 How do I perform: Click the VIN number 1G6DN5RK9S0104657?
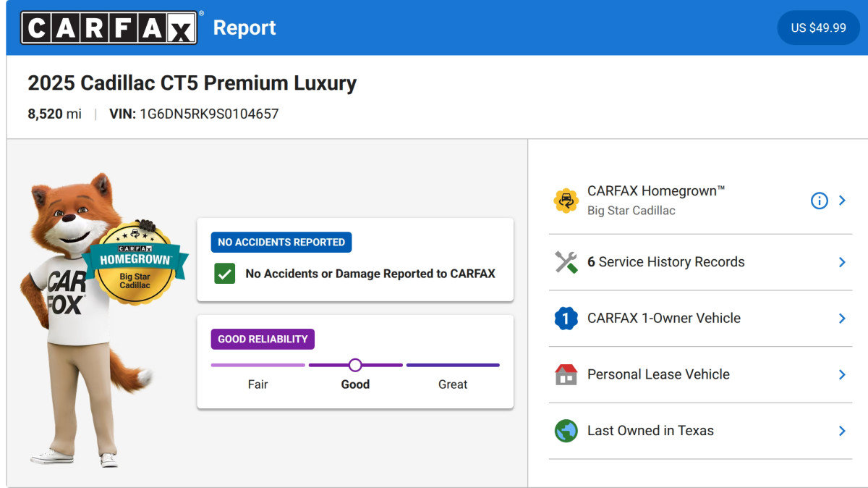point(209,114)
